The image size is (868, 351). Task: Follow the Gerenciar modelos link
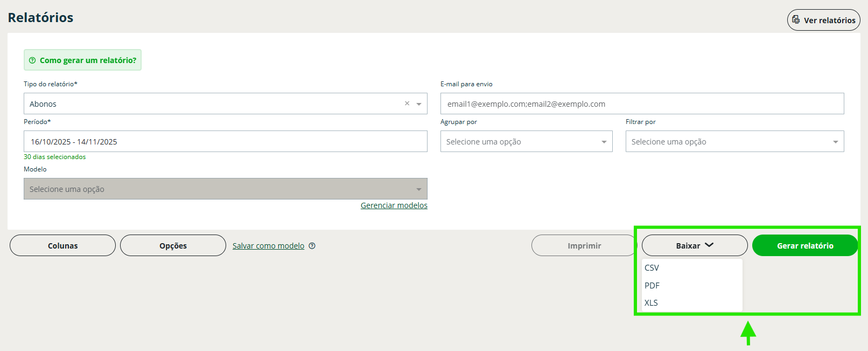click(x=394, y=205)
